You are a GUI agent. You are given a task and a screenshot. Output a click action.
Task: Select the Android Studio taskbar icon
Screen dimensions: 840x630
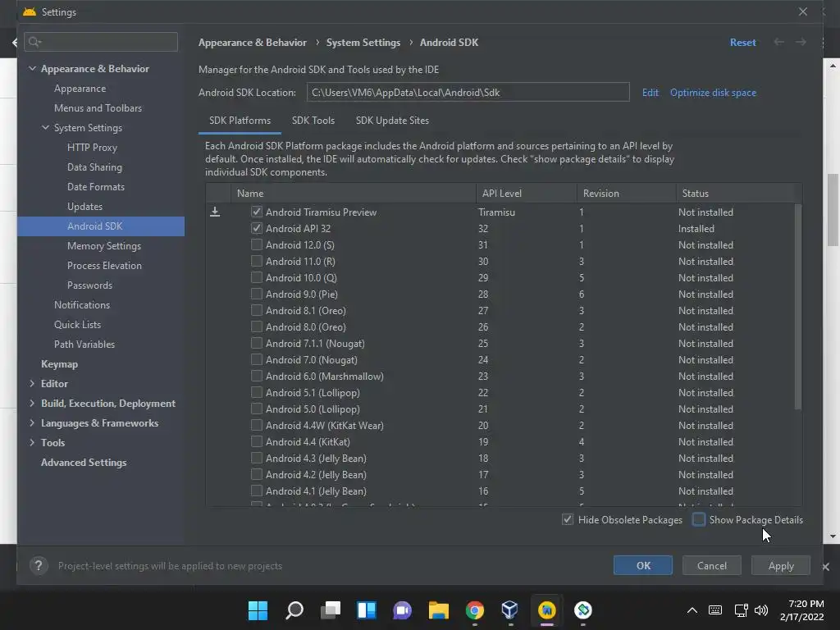[x=546, y=610]
